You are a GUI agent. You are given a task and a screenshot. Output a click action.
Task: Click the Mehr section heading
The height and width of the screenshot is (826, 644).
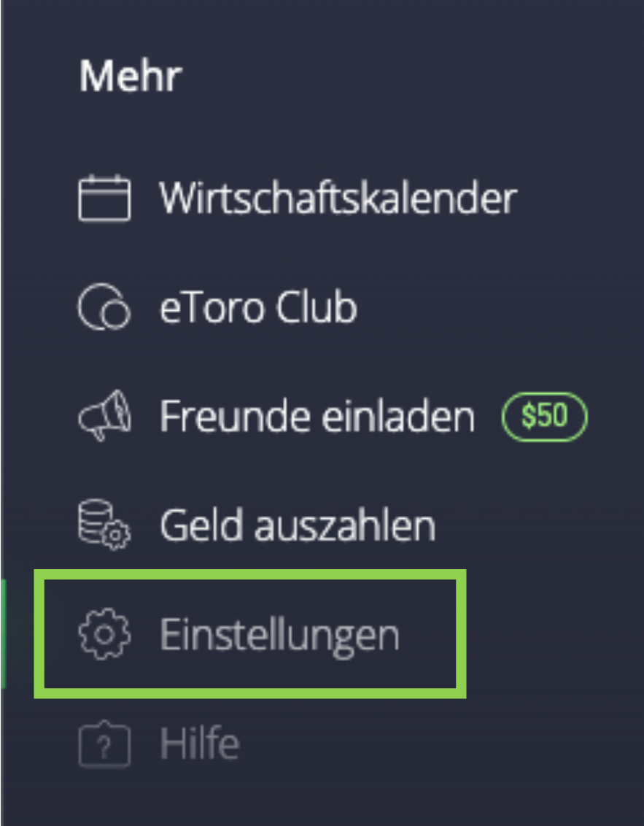[131, 77]
